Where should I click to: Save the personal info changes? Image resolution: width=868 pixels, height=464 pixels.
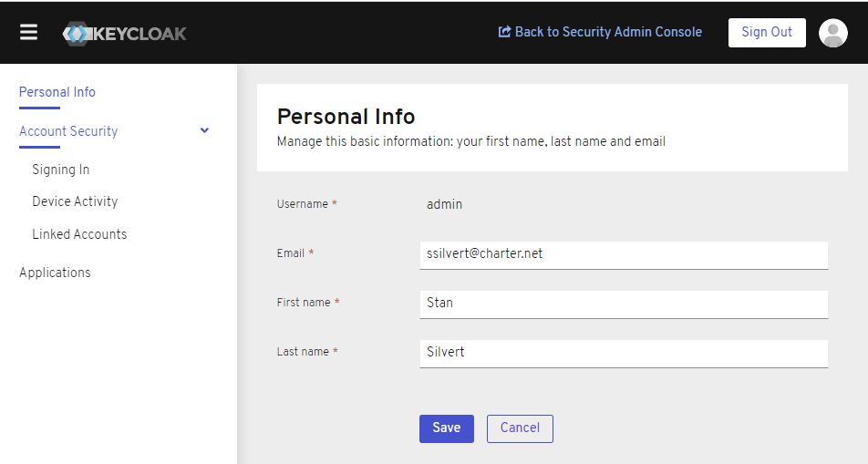point(446,428)
